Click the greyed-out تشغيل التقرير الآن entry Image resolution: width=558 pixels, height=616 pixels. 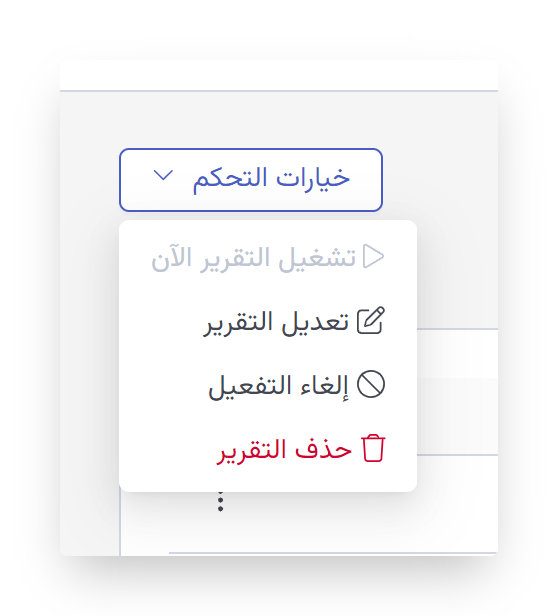tap(268, 257)
